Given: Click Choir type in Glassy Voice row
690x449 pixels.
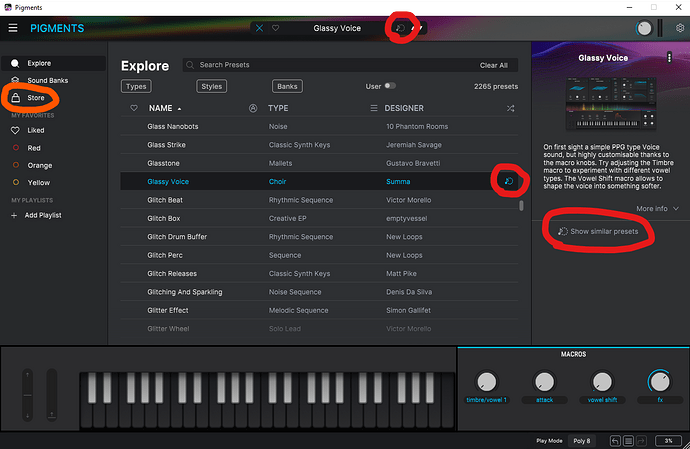Looking at the screenshot, I should point(277,182).
